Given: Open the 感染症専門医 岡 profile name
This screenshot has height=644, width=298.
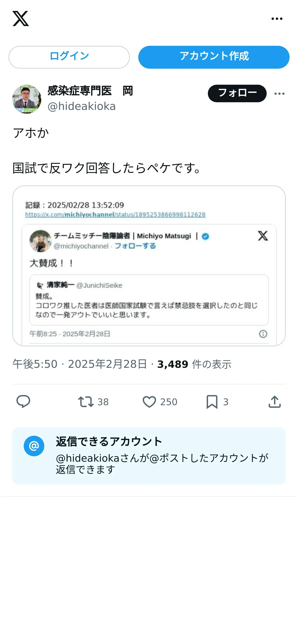Looking at the screenshot, I should [x=90, y=91].
